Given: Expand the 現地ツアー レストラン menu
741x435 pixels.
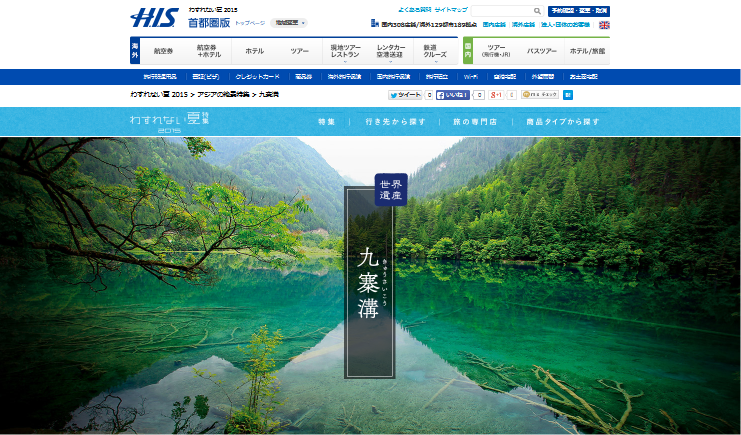Looking at the screenshot, I should pyautogui.click(x=345, y=52).
